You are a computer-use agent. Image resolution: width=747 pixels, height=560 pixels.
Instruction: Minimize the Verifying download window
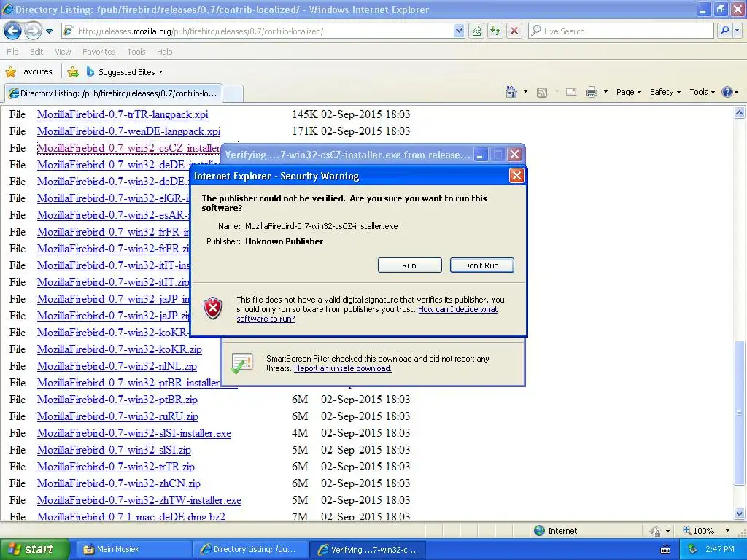[480, 155]
